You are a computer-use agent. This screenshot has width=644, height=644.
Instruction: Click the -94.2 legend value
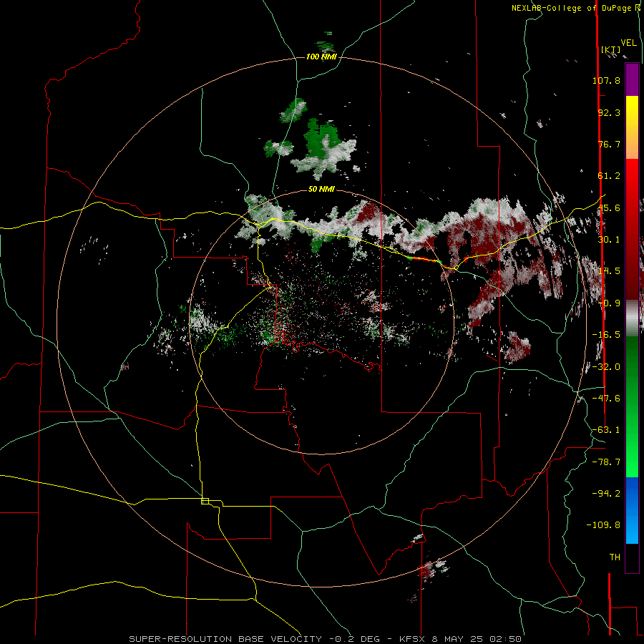click(606, 494)
